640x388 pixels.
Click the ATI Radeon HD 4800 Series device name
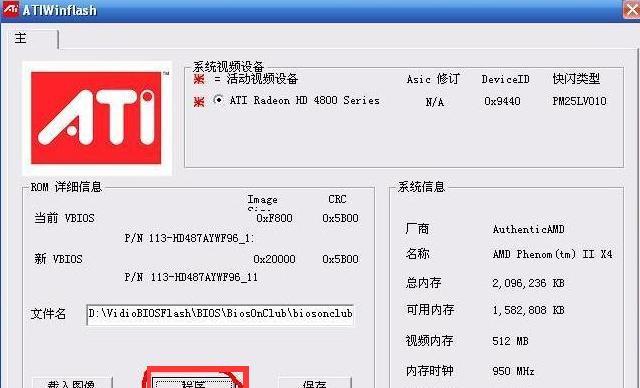pos(304,100)
